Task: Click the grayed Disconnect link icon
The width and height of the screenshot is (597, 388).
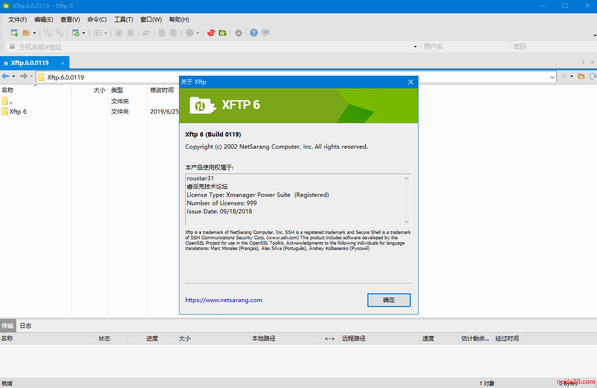Action: (59, 33)
